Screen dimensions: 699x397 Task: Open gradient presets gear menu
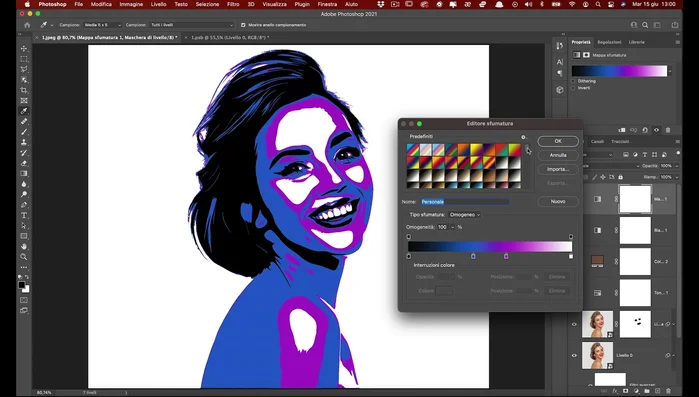523,137
